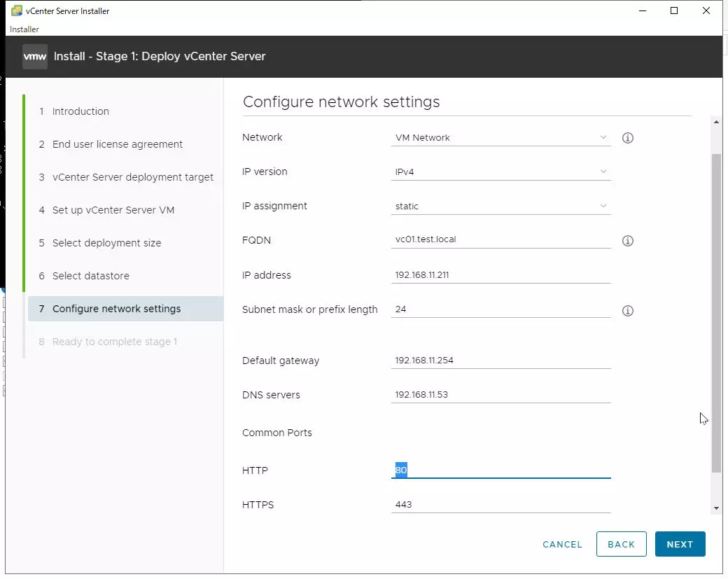This screenshot has width=728, height=579.
Task: Cancel the installer wizard
Action: (x=562, y=544)
